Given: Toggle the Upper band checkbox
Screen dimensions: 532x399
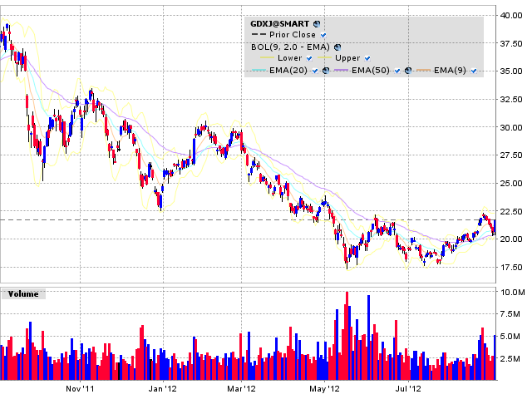Looking at the screenshot, I should point(367,58).
